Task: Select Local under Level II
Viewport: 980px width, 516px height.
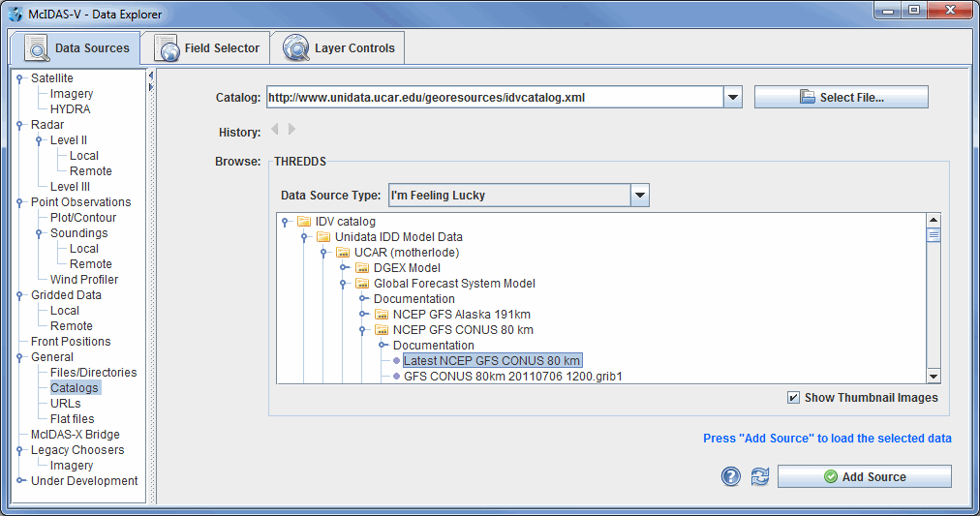Action: click(83, 156)
